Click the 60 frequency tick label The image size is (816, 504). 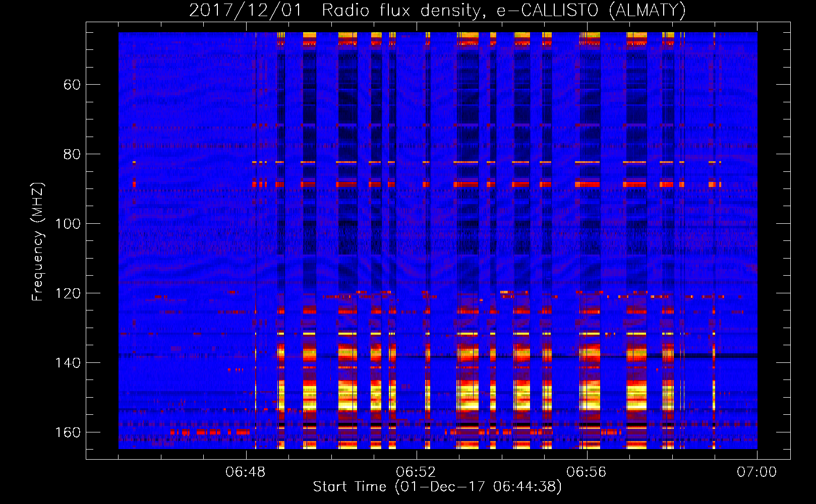tap(72, 85)
